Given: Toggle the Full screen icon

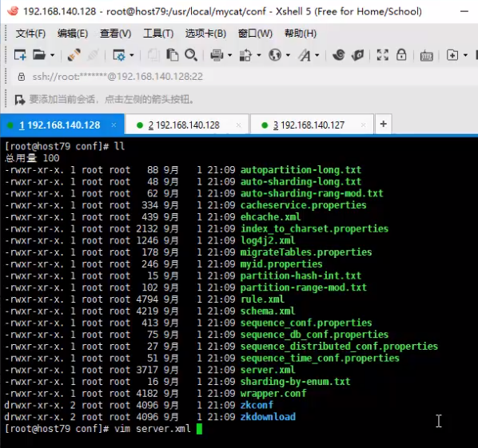Looking at the screenshot, I should coord(383,55).
